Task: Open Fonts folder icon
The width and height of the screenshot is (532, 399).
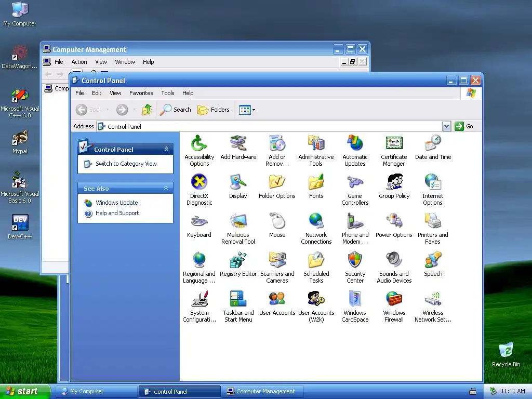Action: (316, 187)
